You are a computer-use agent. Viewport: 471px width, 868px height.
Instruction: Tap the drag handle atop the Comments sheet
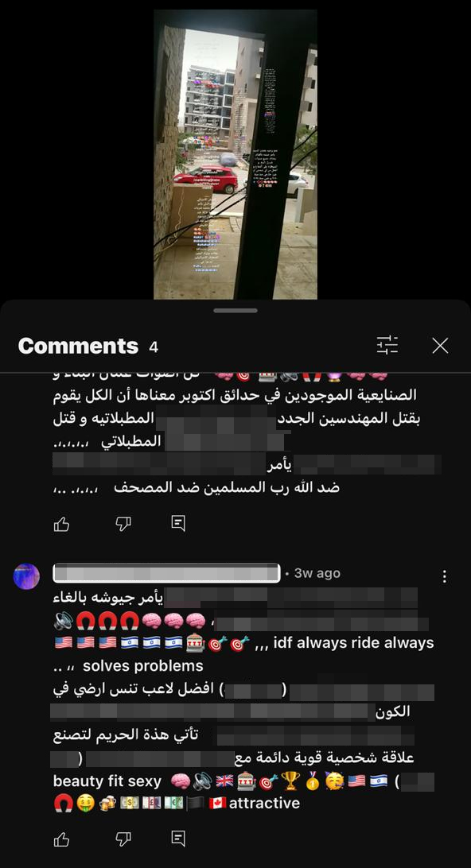235,311
